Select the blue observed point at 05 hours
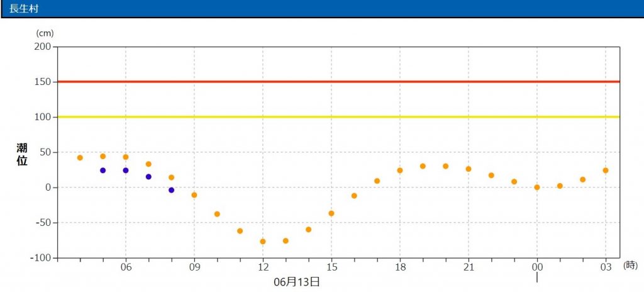Viewport: 644px width, 292px height. [x=103, y=171]
